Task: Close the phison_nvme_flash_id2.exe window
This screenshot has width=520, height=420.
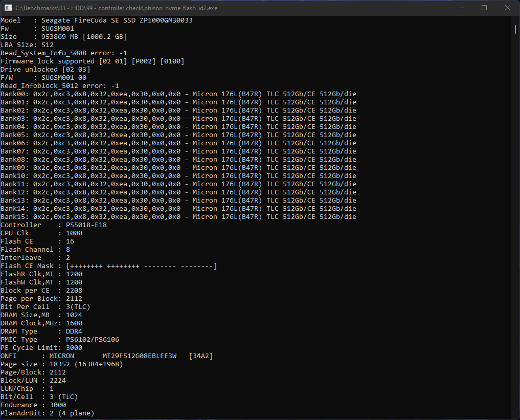Action: 507,8
